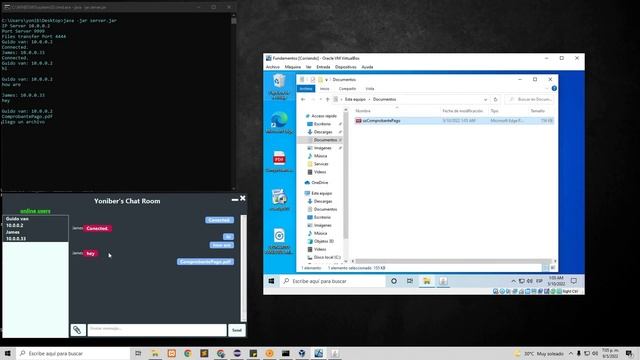
Task: Click IP 10.0.0.33 in online users list
Action: (x=16, y=238)
